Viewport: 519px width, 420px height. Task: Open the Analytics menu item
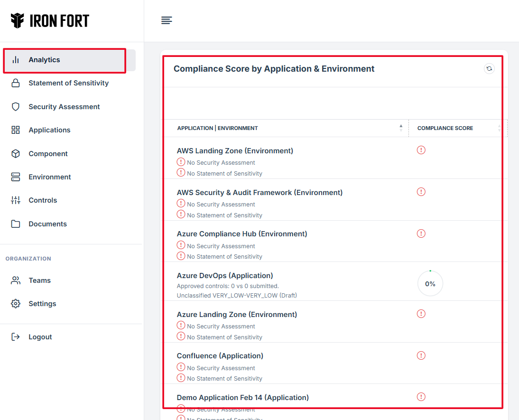pyautogui.click(x=44, y=60)
